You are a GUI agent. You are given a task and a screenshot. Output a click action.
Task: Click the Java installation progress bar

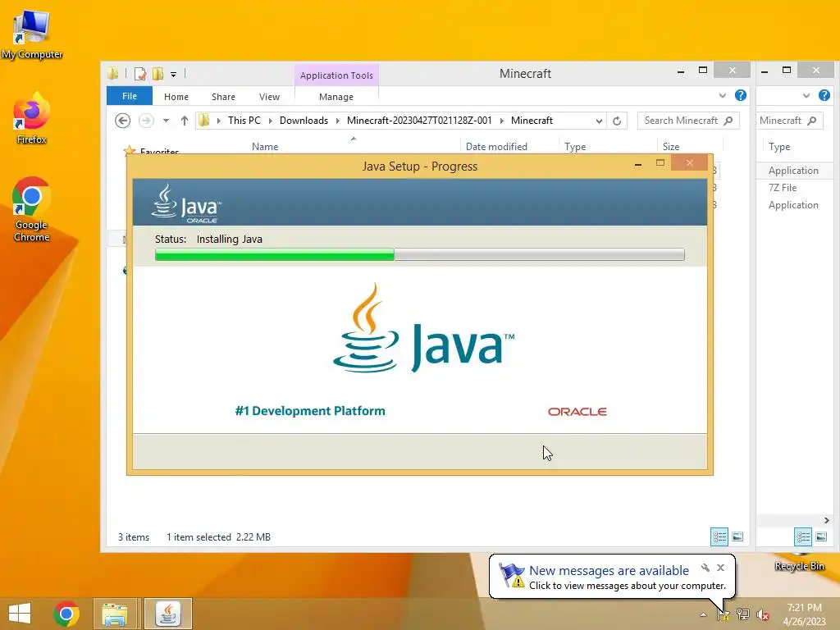419,254
